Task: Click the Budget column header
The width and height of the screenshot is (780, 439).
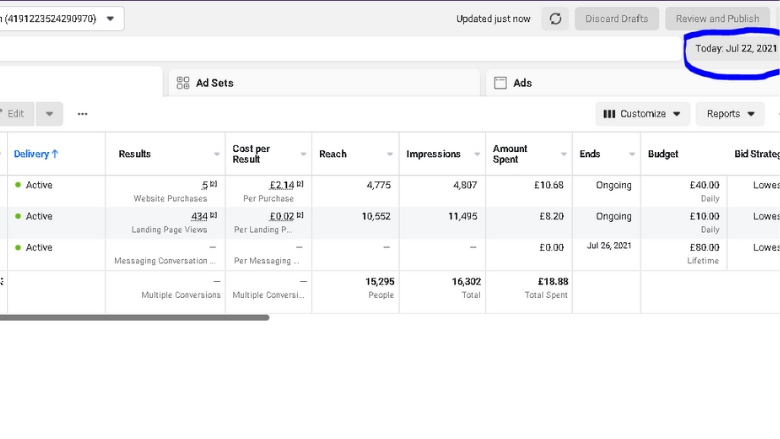Action: (663, 154)
